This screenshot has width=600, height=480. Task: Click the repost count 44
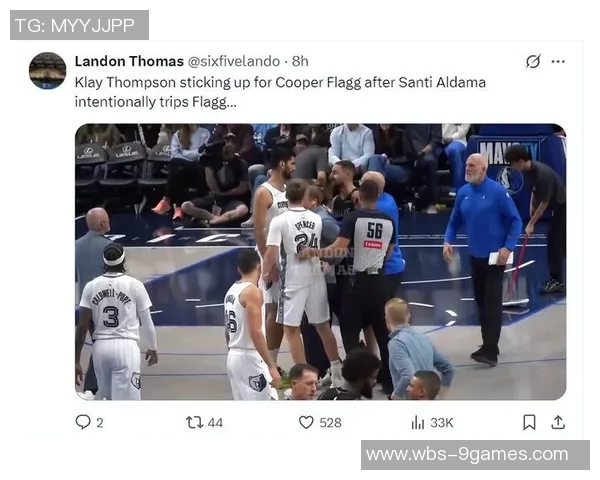click(x=215, y=423)
